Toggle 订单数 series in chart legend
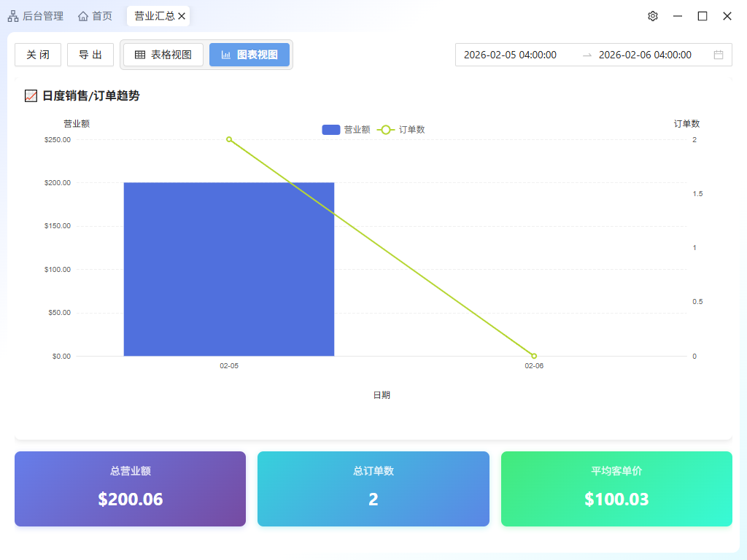The height and width of the screenshot is (560, 747). point(400,130)
